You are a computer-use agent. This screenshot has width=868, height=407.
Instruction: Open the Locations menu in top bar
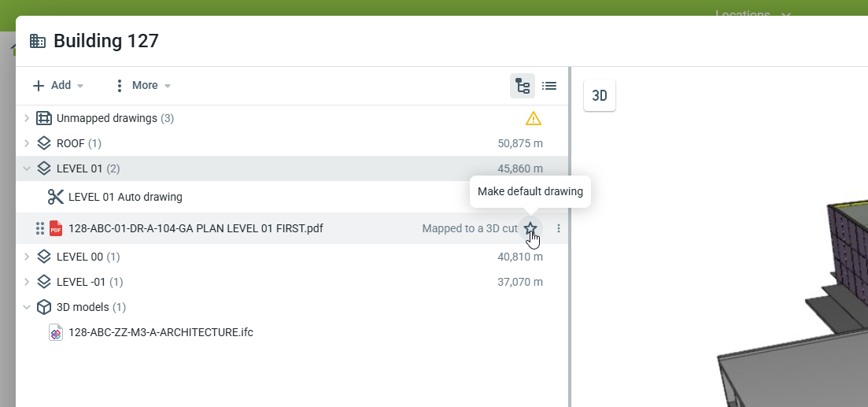point(752,14)
